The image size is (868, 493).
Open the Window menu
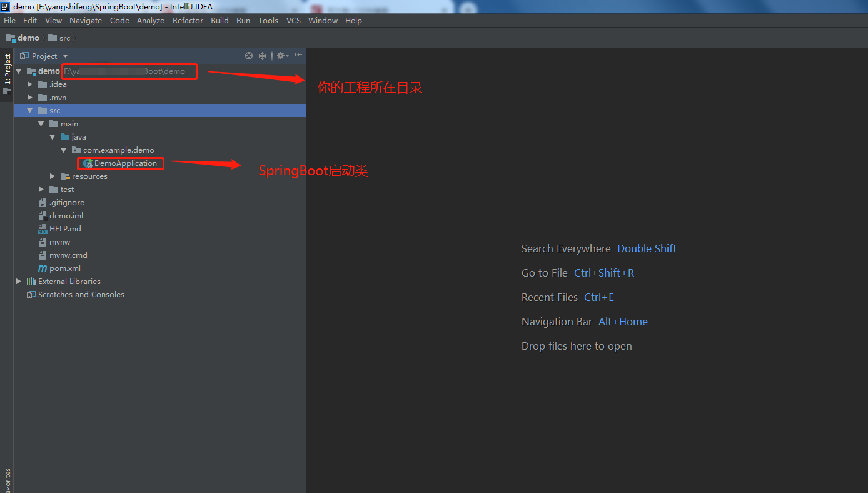pos(323,21)
